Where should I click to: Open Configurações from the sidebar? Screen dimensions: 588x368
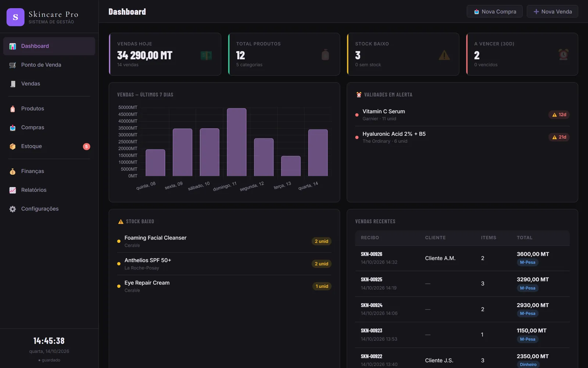click(49, 209)
